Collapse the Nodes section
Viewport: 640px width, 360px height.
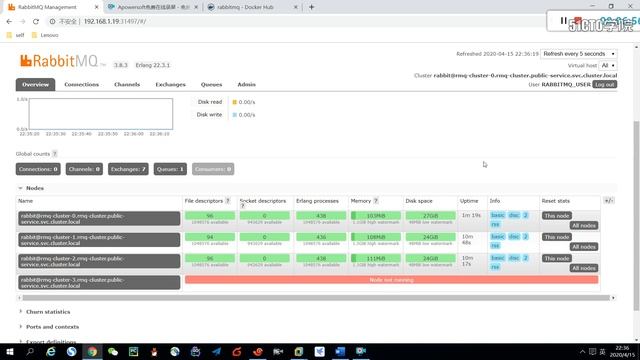pos(31,188)
